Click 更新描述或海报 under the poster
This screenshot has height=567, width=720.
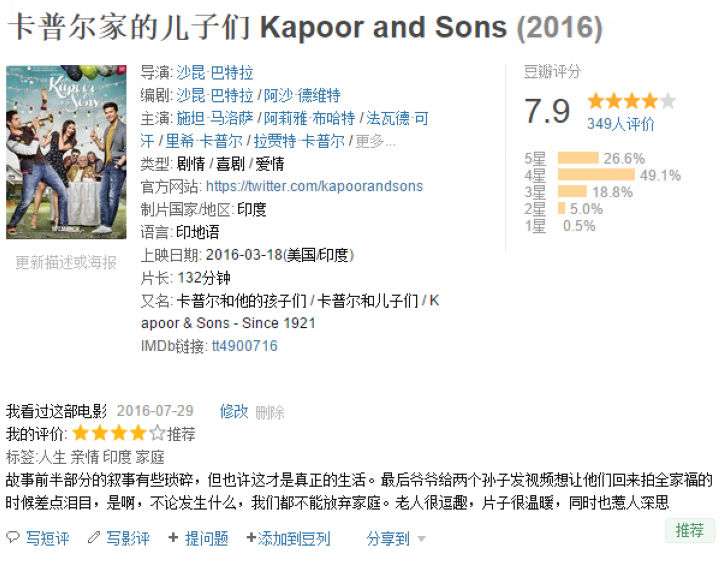[x=66, y=262]
